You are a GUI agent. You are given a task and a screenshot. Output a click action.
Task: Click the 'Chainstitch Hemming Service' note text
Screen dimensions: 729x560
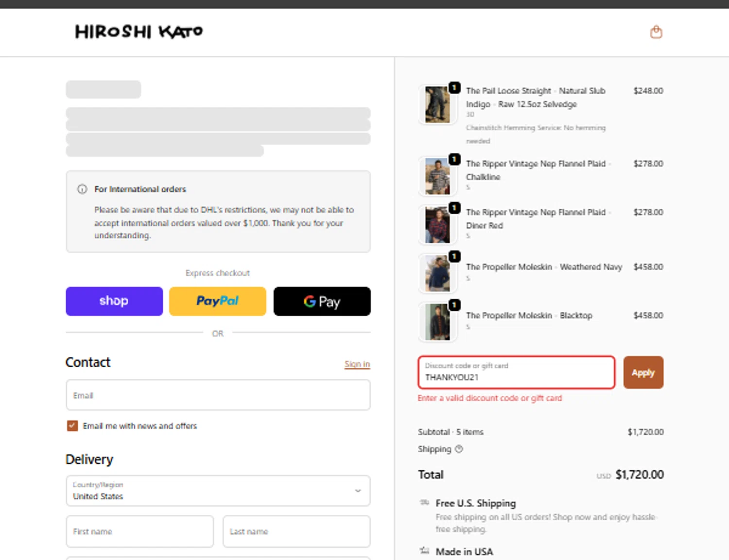(x=536, y=134)
